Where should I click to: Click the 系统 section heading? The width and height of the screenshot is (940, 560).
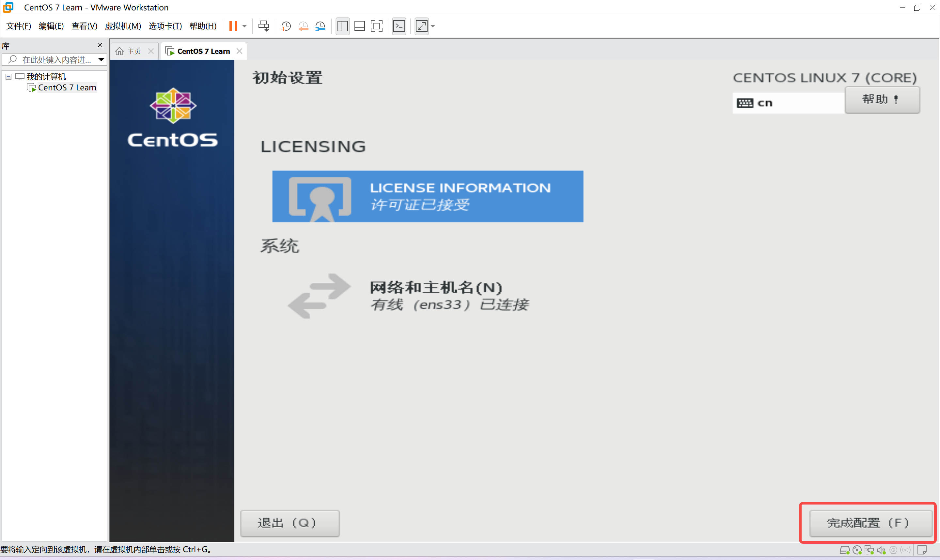280,246
